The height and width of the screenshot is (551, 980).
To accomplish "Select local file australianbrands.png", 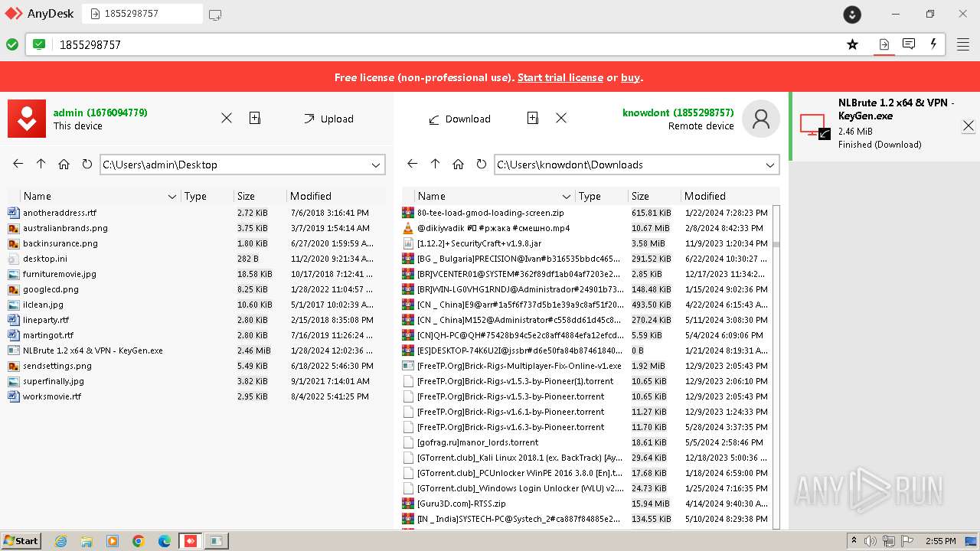I will [197, 228].
